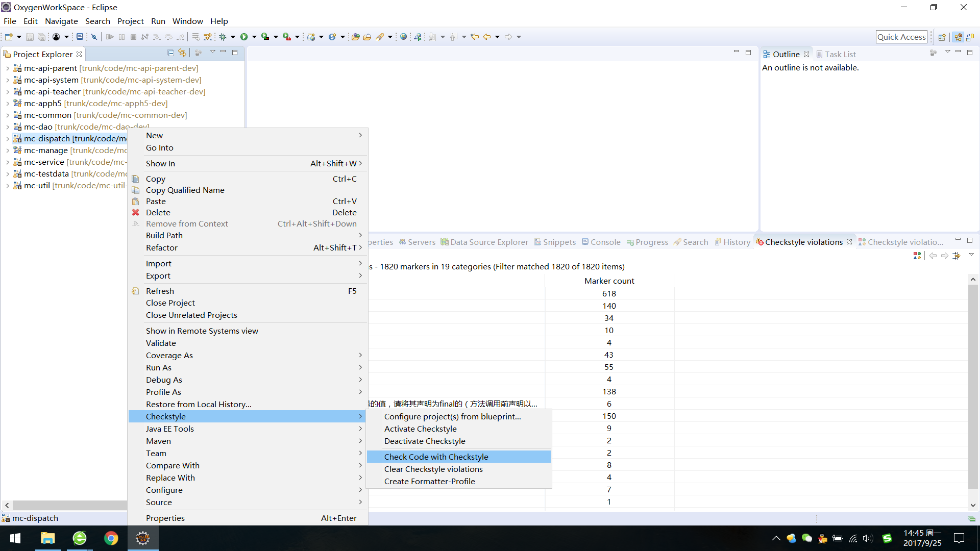Click Checkstyle violations back arrow icon

(x=933, y=255)
